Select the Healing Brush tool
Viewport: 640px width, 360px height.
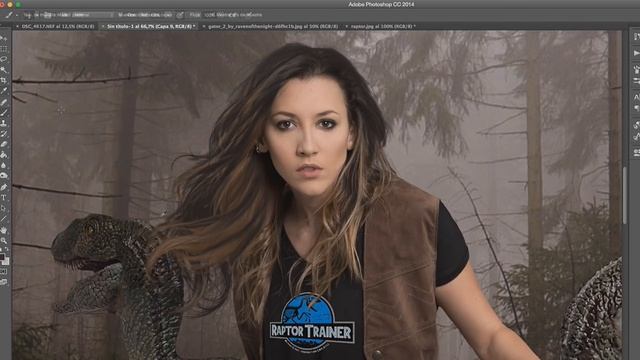point(4,102)
